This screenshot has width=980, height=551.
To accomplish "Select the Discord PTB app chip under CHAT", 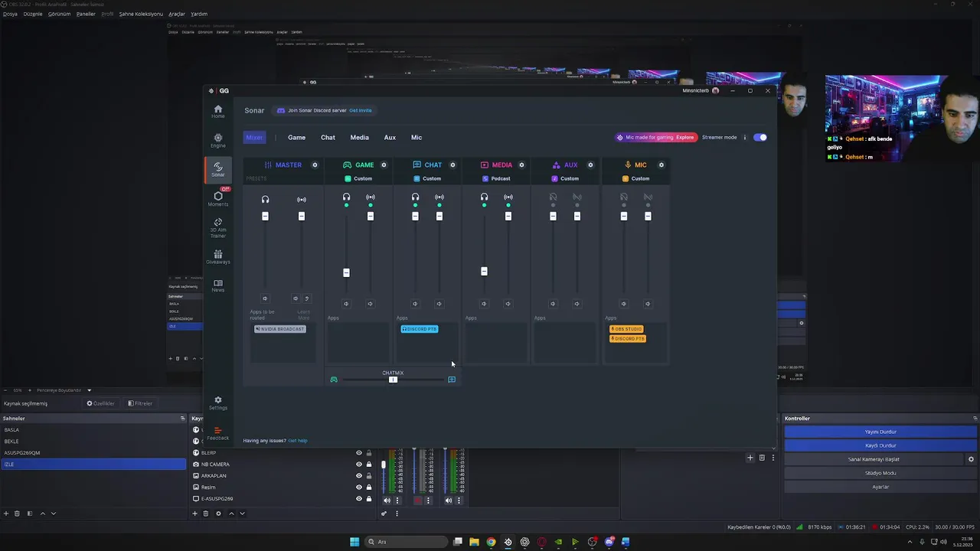I will 420,329.
